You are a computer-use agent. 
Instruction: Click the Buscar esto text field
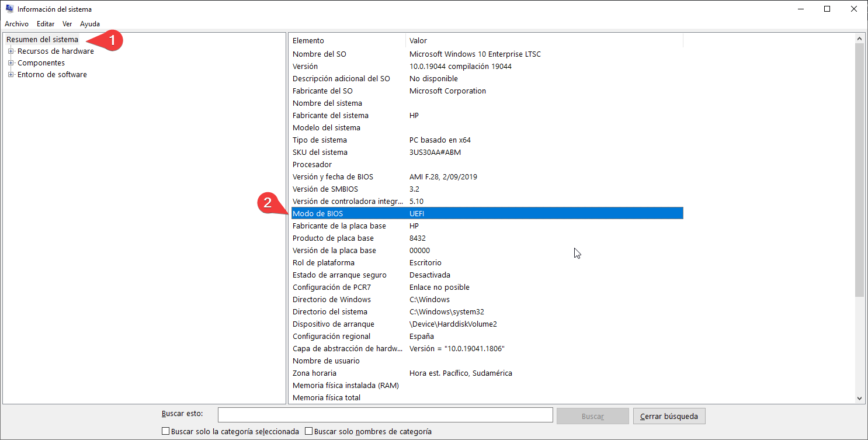pos(385,415)
